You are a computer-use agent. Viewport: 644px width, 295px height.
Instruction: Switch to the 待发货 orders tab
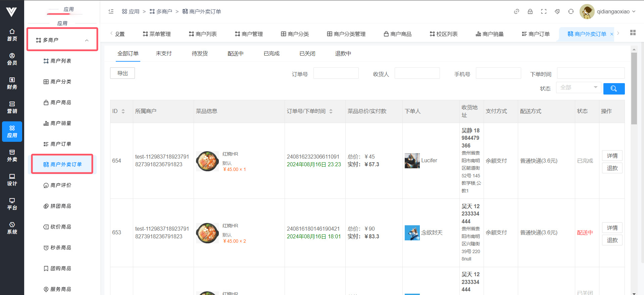(199, 54)
